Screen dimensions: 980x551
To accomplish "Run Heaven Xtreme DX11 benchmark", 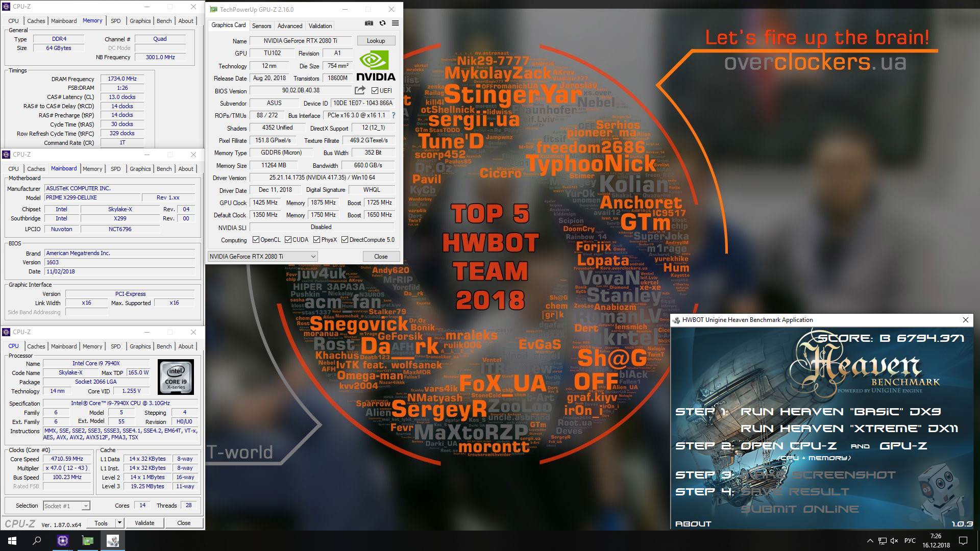I will (849, 429).
